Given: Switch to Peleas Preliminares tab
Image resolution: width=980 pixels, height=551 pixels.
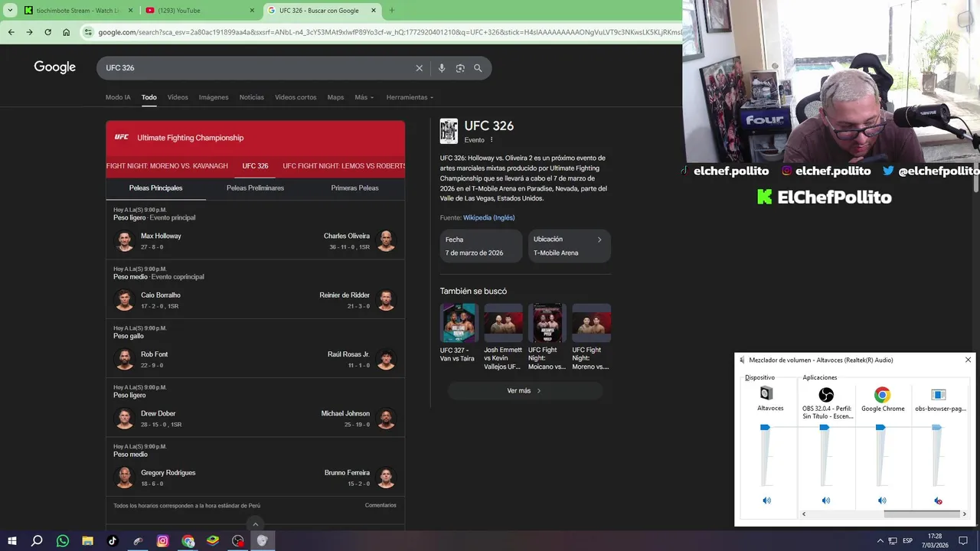Looking at the screenshot, I should coord(255,187).
